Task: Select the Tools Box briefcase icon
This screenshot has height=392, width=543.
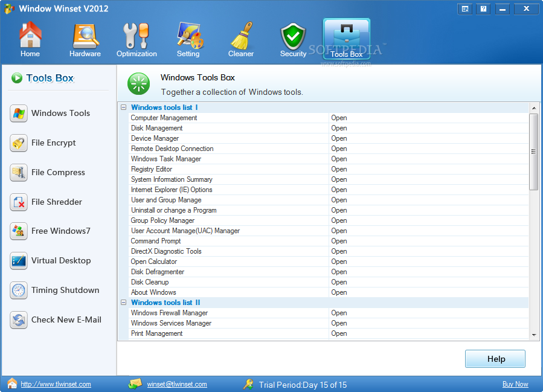Action: pos(346,38)
